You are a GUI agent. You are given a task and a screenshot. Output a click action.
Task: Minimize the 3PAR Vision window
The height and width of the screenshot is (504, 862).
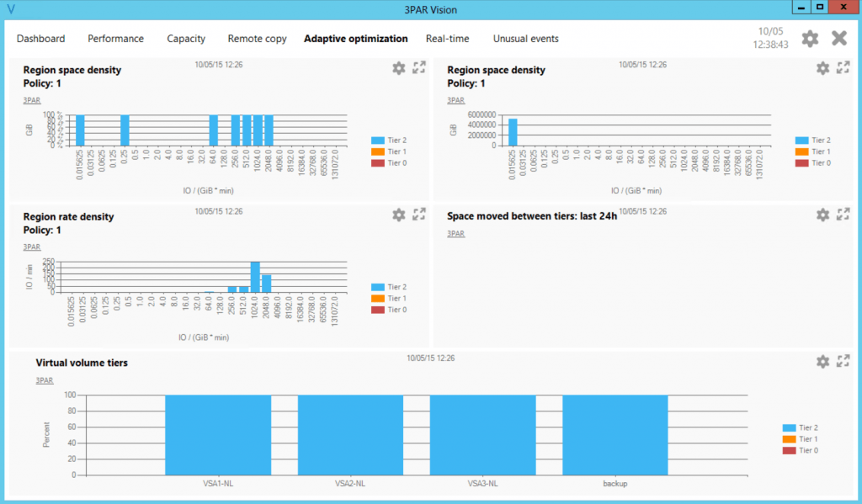tap(801, 7)
